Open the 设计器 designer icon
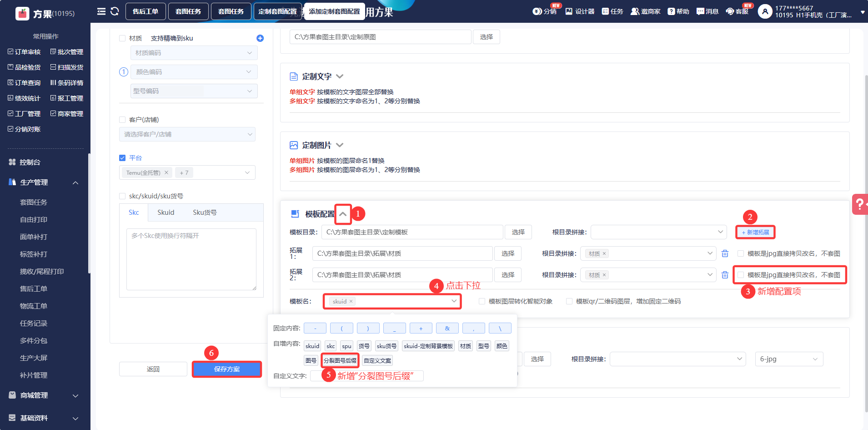Screen dimensions: 868x430 point(580,11)
